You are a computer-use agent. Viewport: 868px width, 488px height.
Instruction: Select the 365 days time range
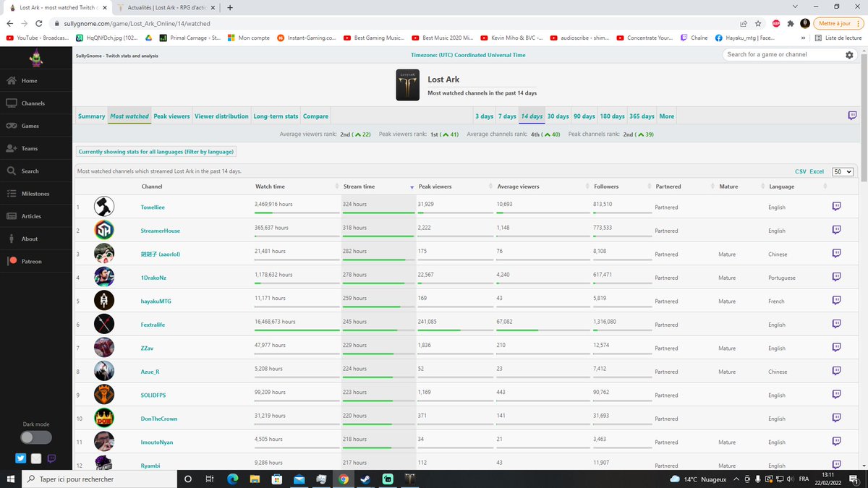(642, 116)
